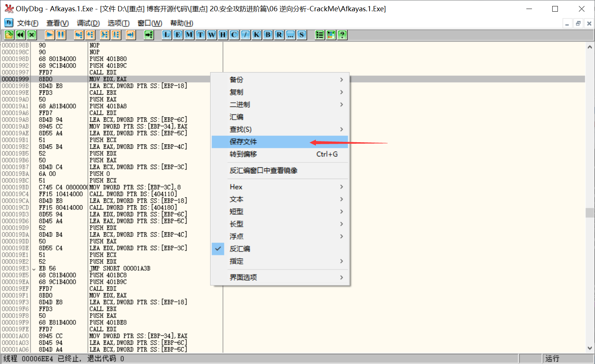Open Handles window with H button

pyautogui.click(x=223, y=35)
